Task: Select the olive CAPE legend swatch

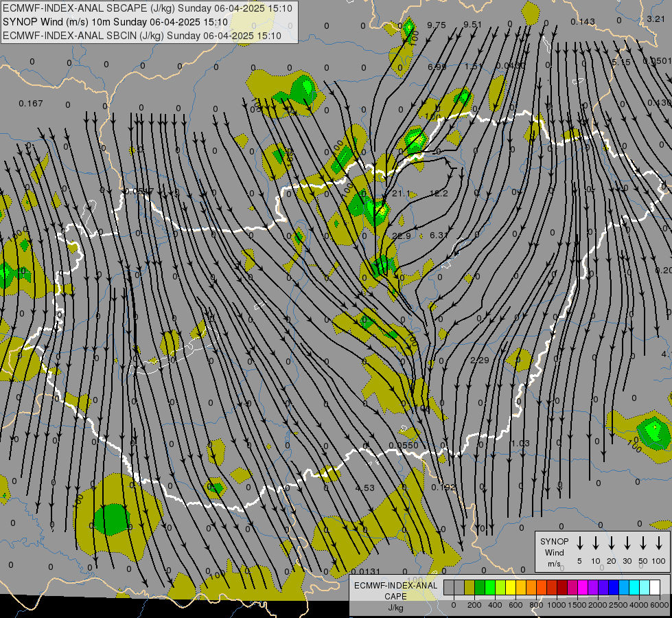Action: pyautogui.click(x=470, y=587)
